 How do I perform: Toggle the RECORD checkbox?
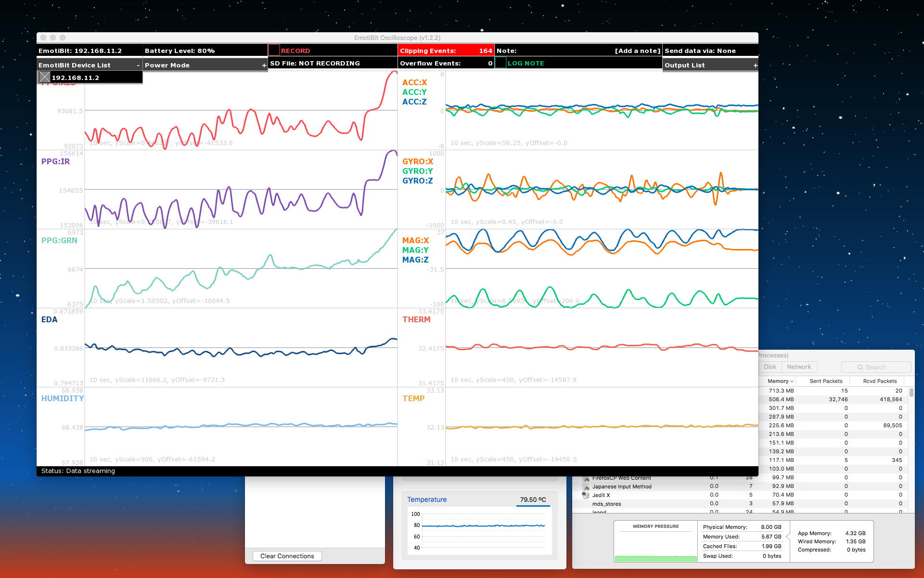click(x=274, y=50)
